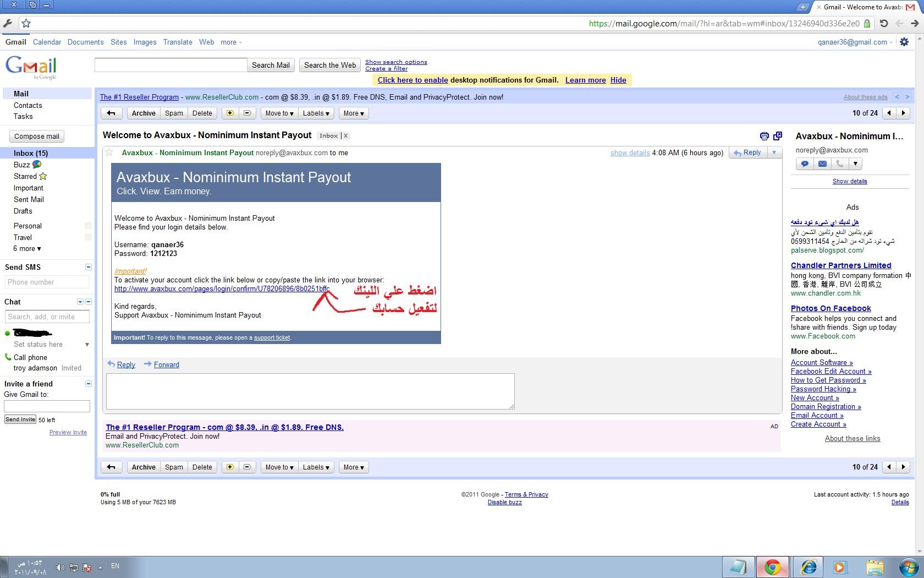
Task: Go back using bottom toolbar arrow button
Action: [x=111, y=467]
